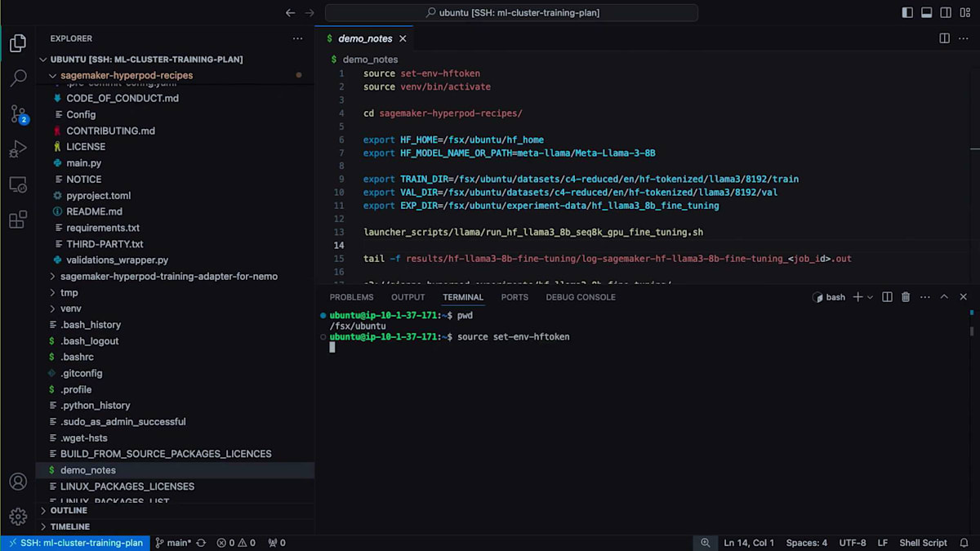Maximize the panel size chevron
This screenshot has width=980, height=551.
click(x=944, y=297)
